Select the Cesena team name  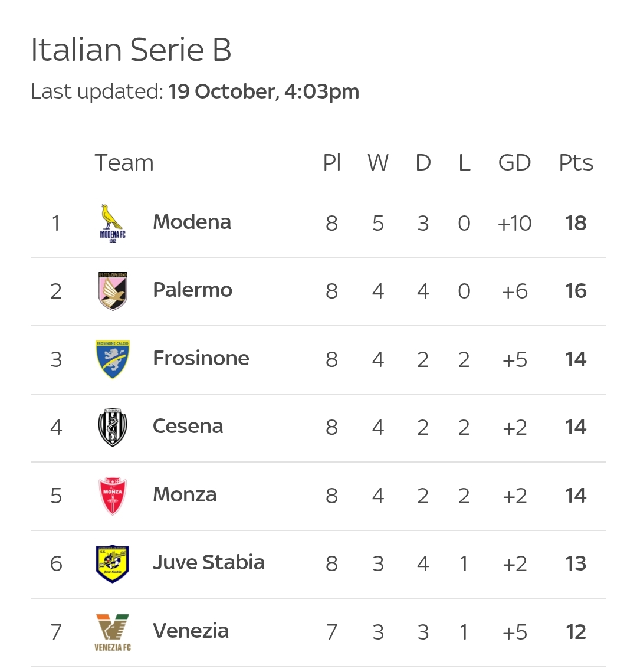click(188, 427)
